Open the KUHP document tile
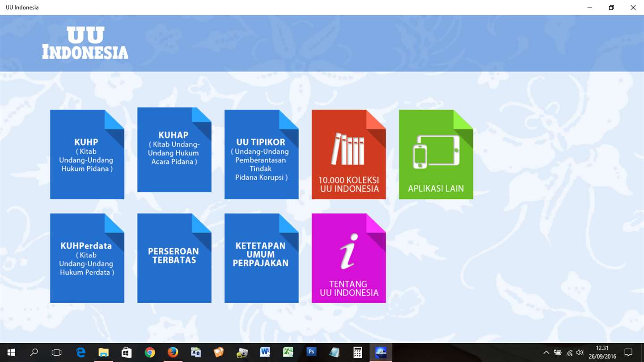Viewport: 644px width, 362px height. click(x=87, y=155)
